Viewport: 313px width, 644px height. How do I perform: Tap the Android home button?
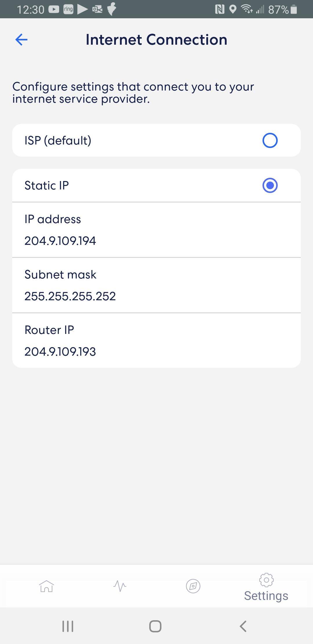point(155,626)
